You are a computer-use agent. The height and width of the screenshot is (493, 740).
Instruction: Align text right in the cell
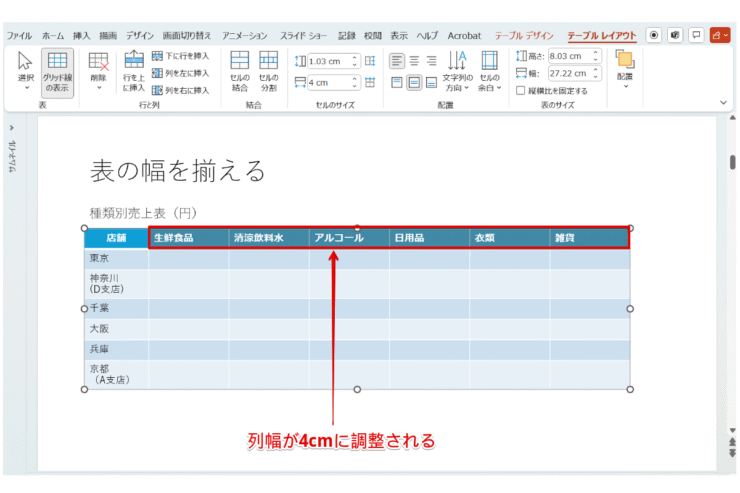tap(431, 61)
